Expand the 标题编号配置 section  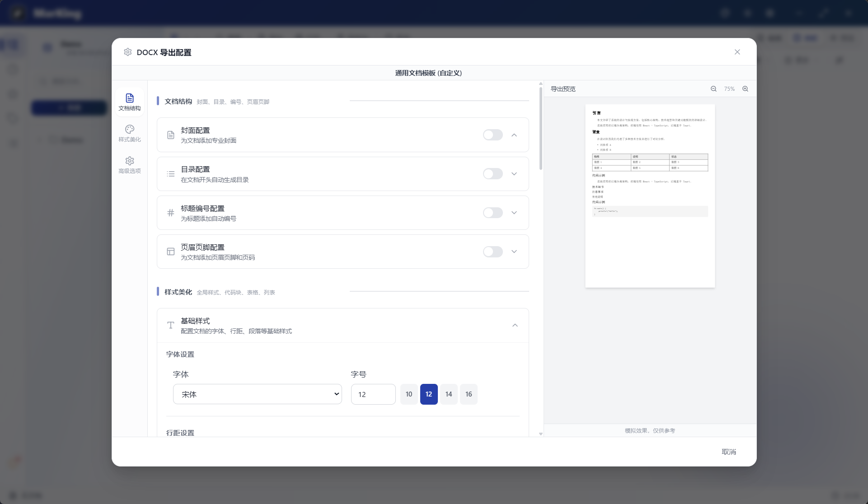click(x=514, y=213)
